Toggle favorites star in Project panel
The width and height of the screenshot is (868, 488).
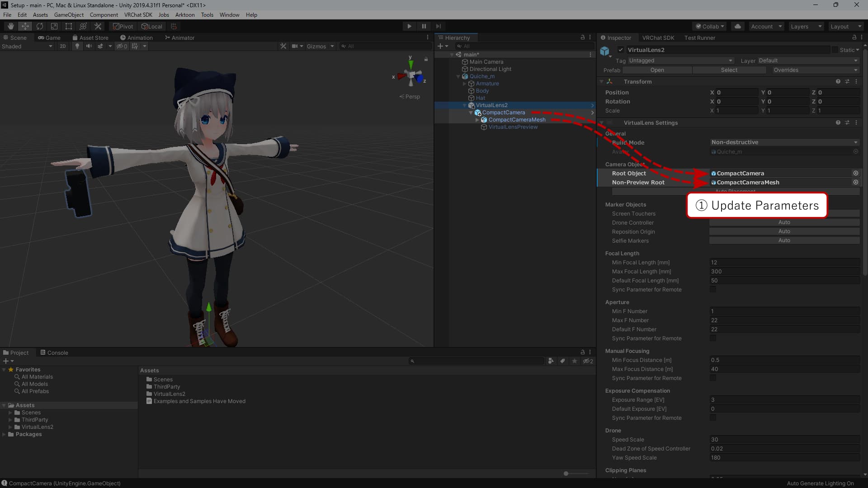(x=575, y=361)
